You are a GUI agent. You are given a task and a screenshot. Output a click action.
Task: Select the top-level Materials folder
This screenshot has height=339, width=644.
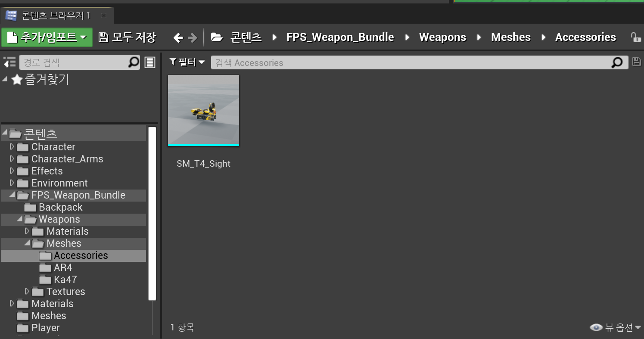coord(52,304)
